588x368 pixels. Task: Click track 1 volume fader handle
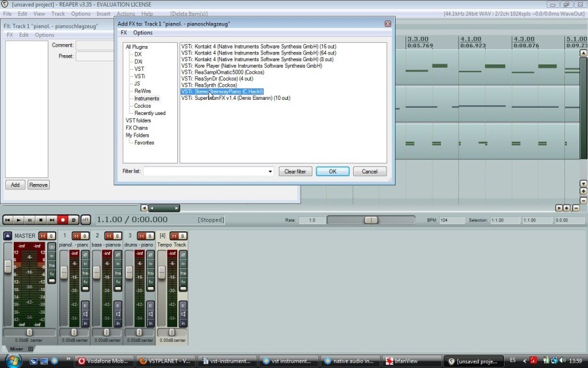pyautogui.click(x=64, y=273)
